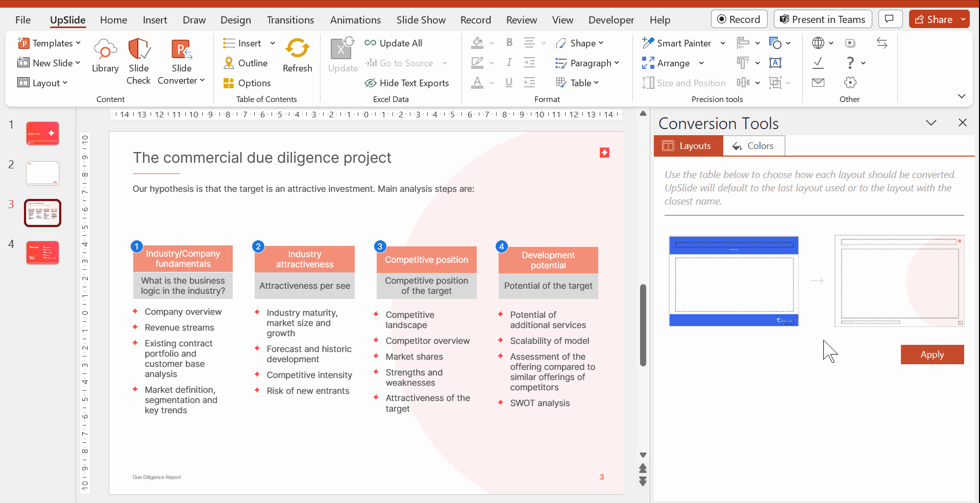Toggle bold text formatting

pos(509,43)
